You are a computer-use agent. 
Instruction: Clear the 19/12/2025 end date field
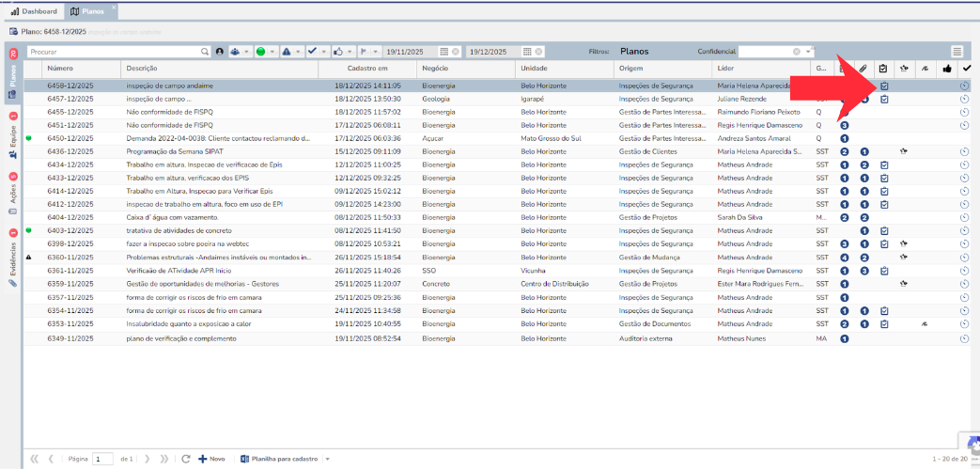(x=538, y=52)
